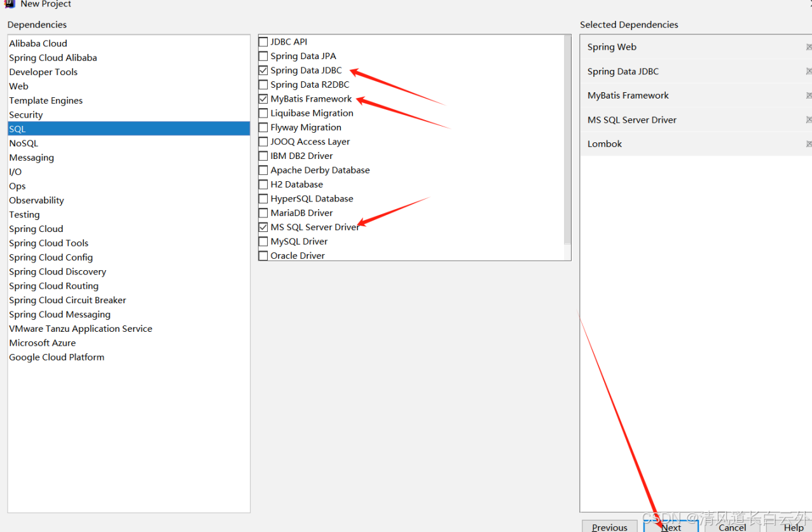Enable the IBM DB2 Driver checkbox
812x532 pixels.
[263, 156]
